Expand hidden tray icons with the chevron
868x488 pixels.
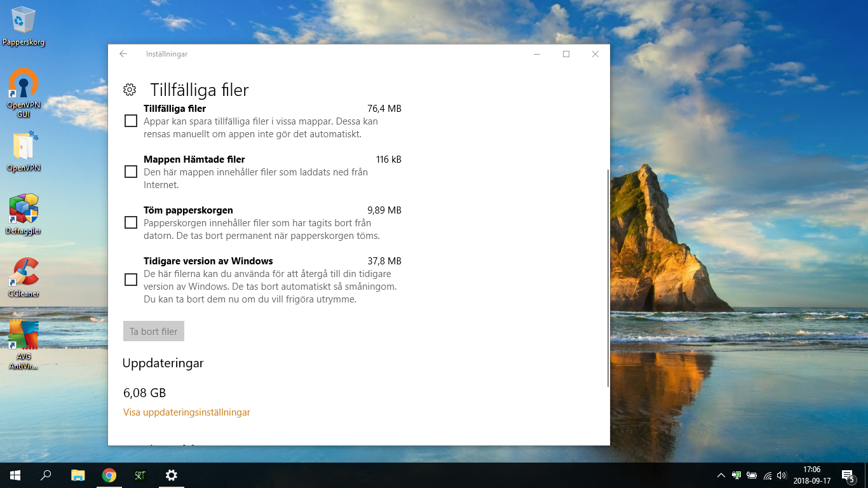(721, 475)
